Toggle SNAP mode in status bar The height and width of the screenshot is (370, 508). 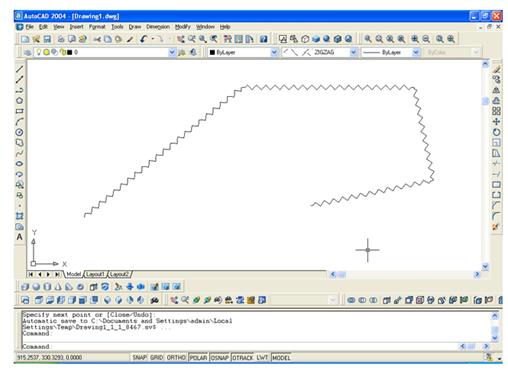tap(139, 358)
